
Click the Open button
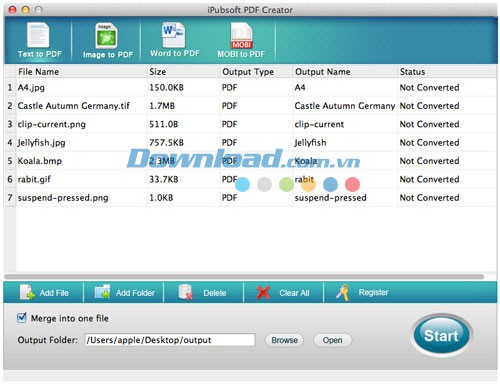(332, 340)
